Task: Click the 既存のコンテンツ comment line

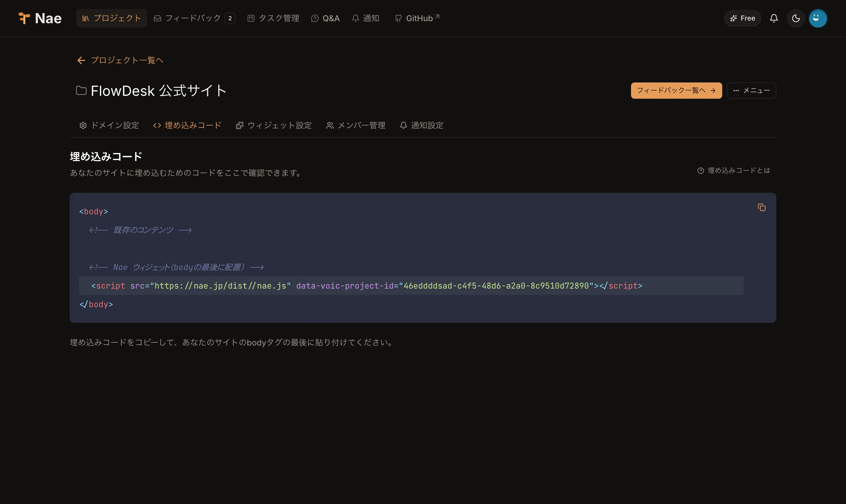Action: click(x=140, y=230)
